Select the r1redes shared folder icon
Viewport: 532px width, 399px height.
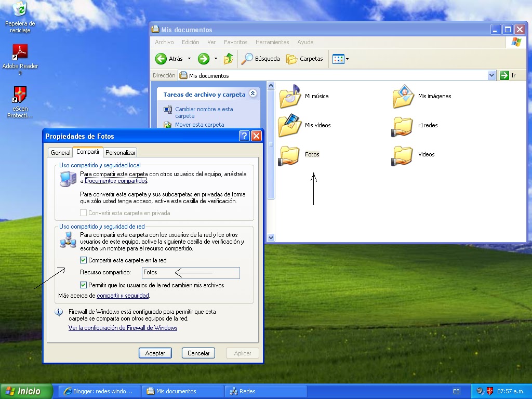(403, 127)
